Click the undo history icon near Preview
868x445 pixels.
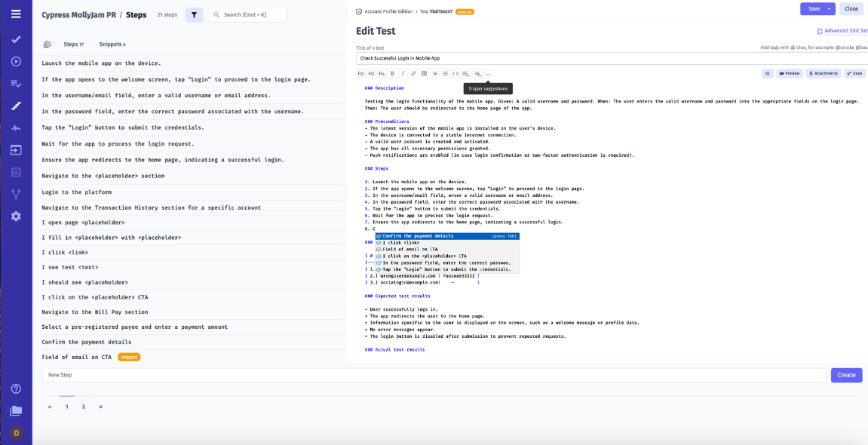[768, 73]
